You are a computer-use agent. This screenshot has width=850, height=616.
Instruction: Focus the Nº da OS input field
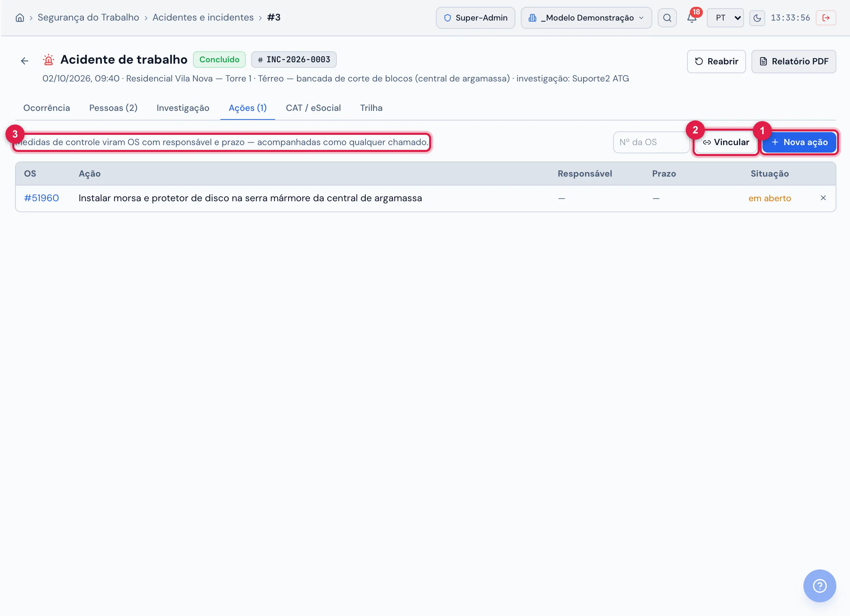[651, 142]
